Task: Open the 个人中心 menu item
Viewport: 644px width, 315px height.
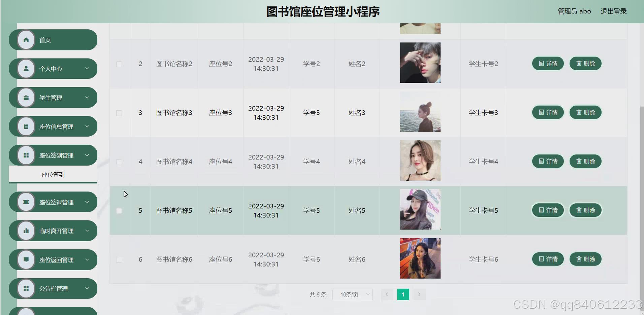Action: coord(53,69)
